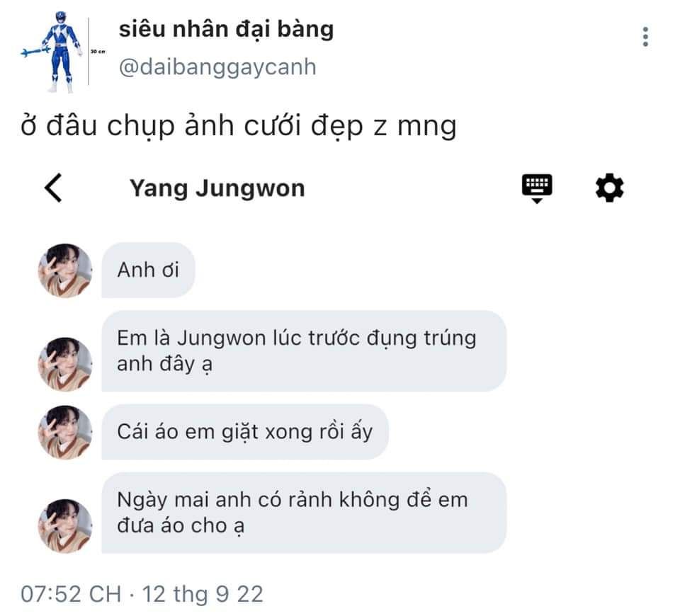Click the tweet text about ảnh cưới
This screenshot has width=680, height=616.
click(238, 126)
